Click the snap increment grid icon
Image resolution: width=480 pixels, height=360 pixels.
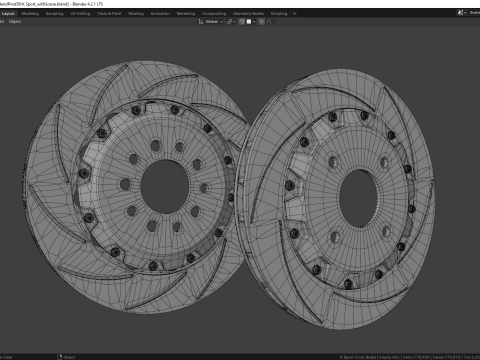click(249, 22)
